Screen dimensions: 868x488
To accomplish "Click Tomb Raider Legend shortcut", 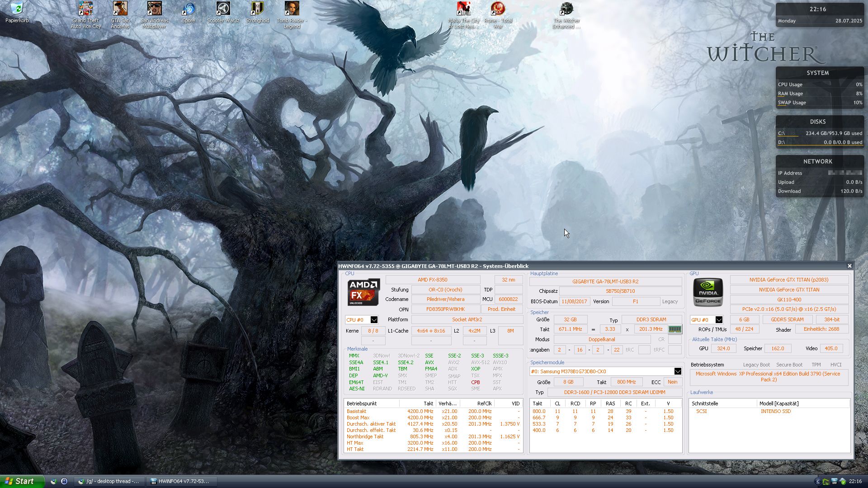I will pyautogui.click(x=292, y=14).
